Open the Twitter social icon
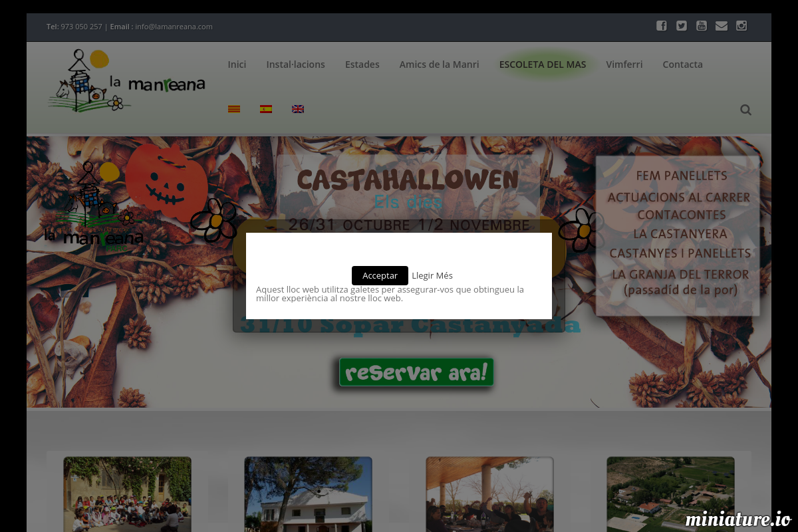798x532 pixels. click(x=682, y=26)
